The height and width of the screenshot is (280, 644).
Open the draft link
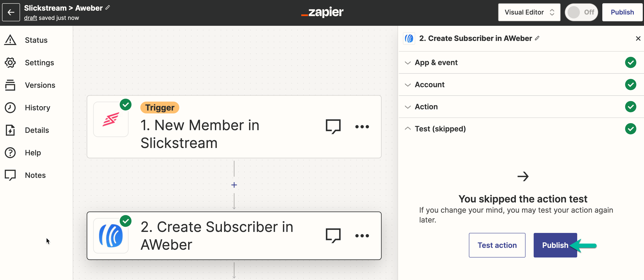point(30,18)
